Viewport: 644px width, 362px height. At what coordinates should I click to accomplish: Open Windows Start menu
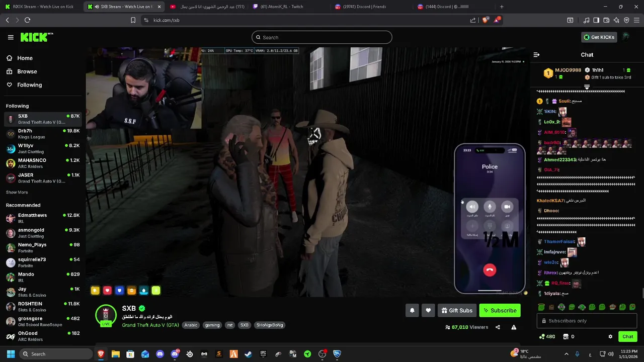(11, 354)
